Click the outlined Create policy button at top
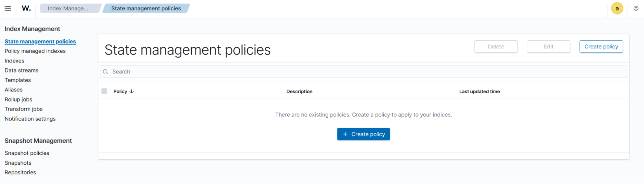Screen dimensions: 644x184 pos(601,46)
